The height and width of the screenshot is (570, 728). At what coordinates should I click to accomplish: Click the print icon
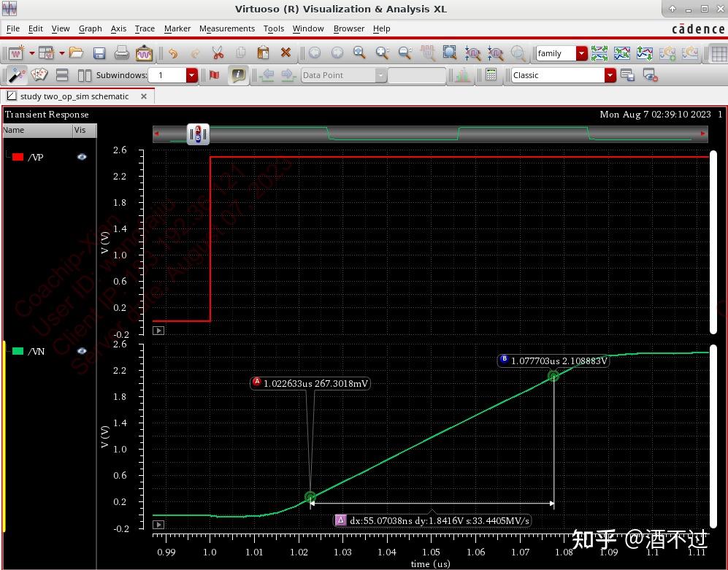(122, 53)
